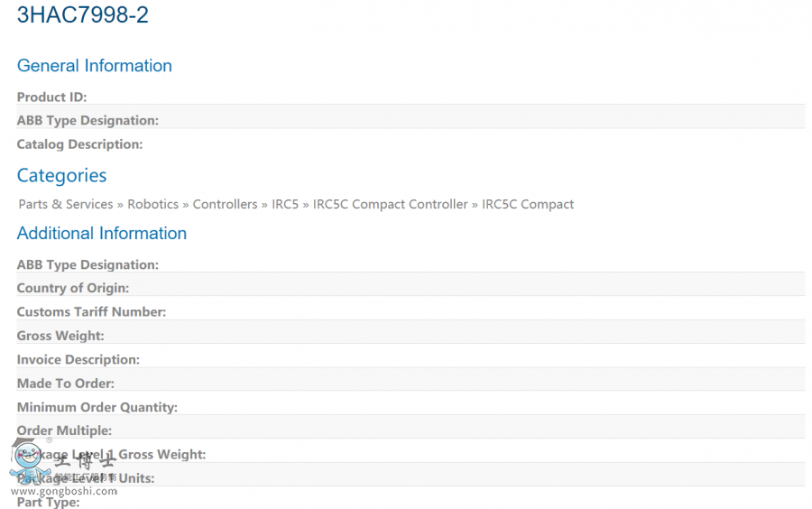The width and height of the screenshot is (812, 509).
Task: Select the General Information heading
Action: (x=94, y=66)
